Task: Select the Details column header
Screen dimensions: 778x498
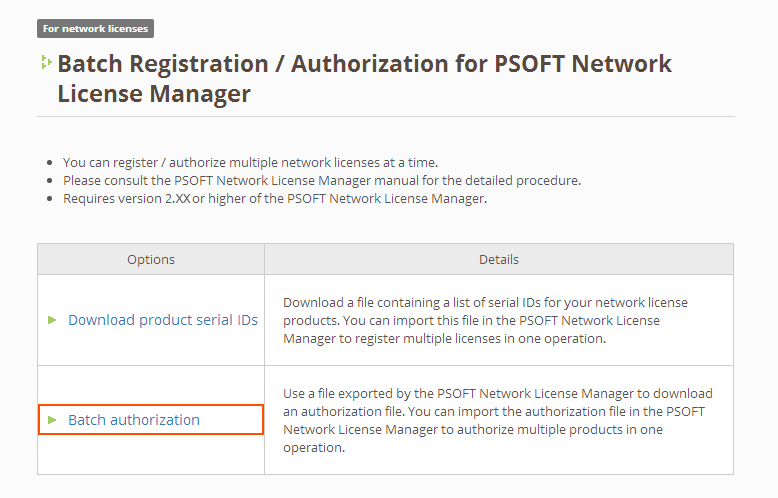Action: [x=499, y=260]
